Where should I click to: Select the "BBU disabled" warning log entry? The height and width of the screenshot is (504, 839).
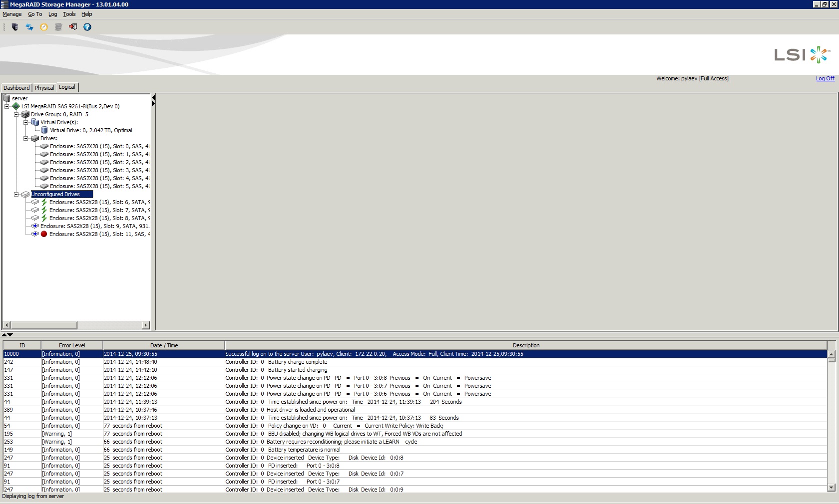pyautogui.click(x=415, y=434)
